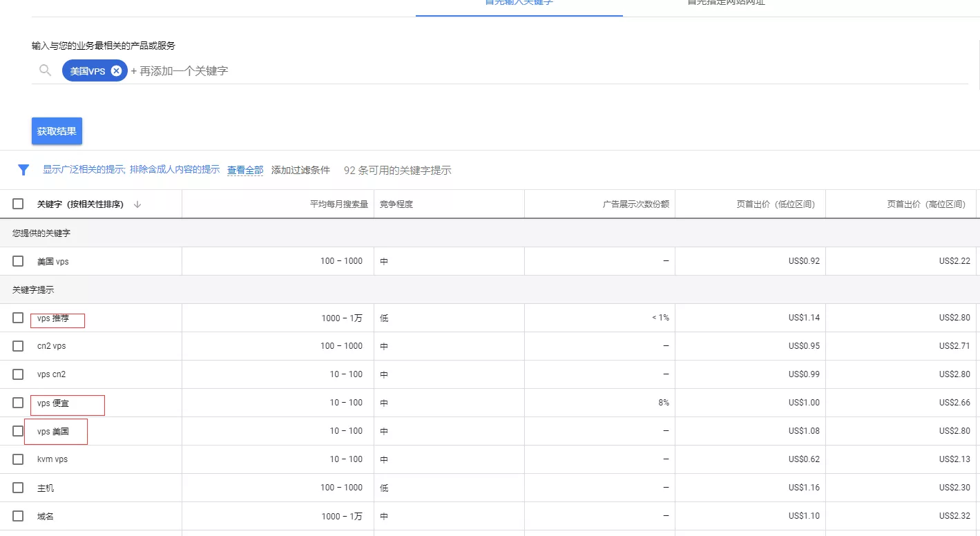Click the US$2.32 high bid value
Image resolution: width=980 pixels, height=536 pixels.
click(954, 516)
